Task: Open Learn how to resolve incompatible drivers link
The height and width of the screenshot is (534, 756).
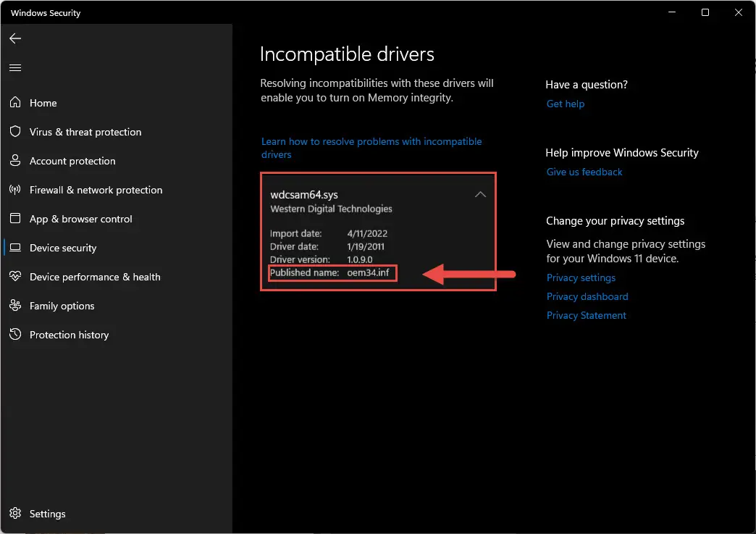Action: (371, 148)
